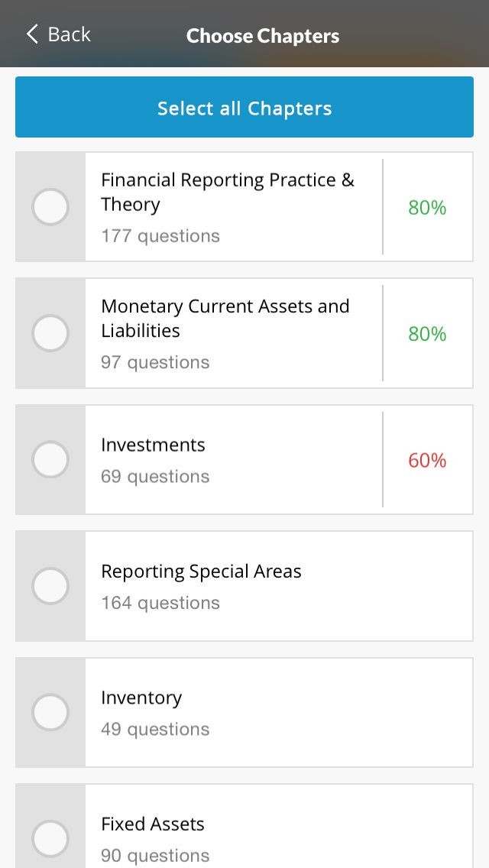Viewport: 489px width, 868px height.
Task: Tap the Reporting Special Areas title
Action: tap(201, 572)
